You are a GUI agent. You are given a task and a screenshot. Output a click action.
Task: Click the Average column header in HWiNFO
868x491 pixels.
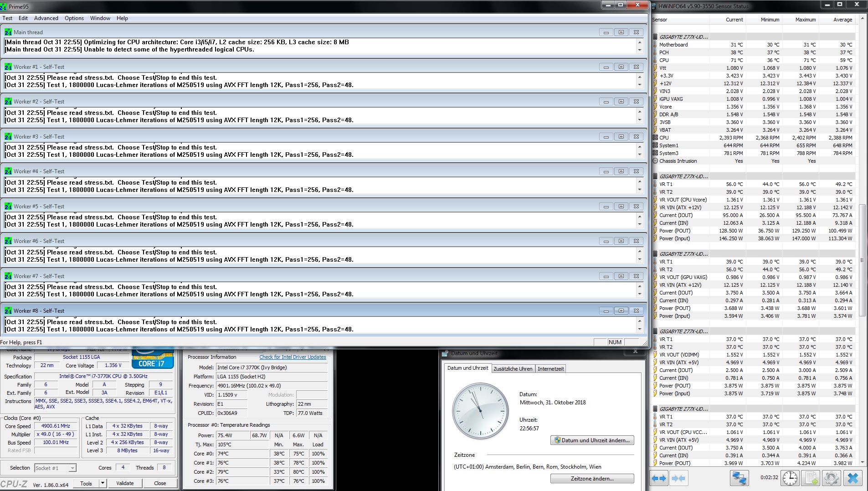(x=842, y=20)
